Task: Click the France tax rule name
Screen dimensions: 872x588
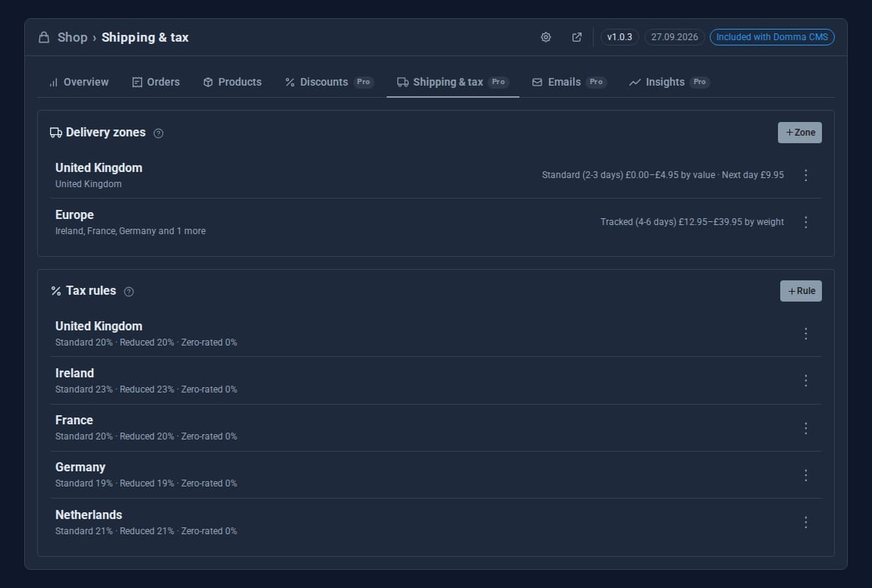Action: coord(74,420)
